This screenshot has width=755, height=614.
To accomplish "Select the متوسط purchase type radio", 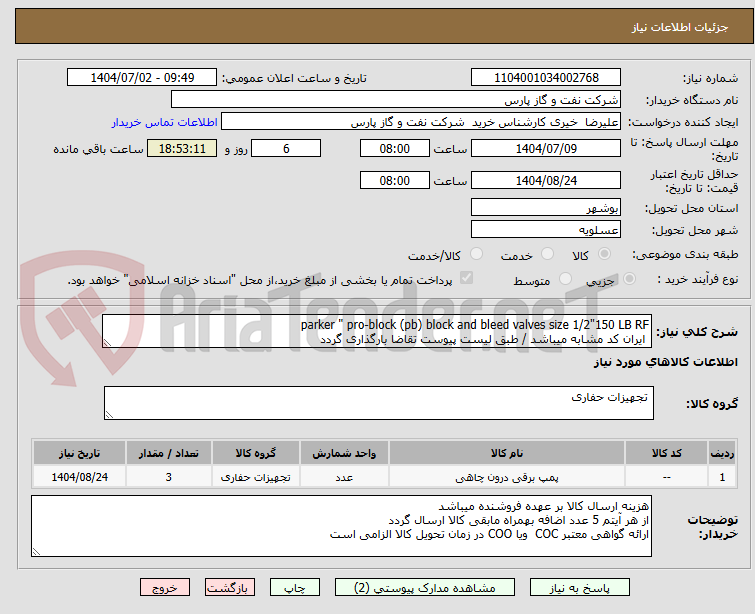I will click(565, 279).
